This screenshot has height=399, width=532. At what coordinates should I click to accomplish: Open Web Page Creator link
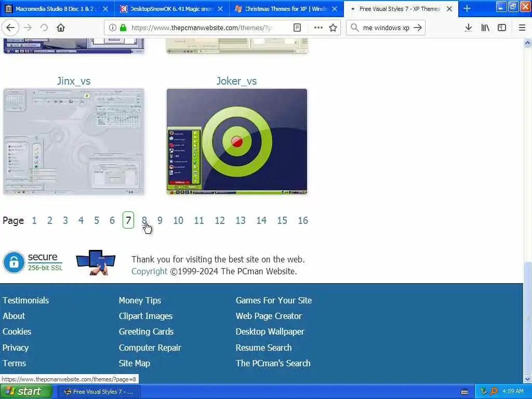point(269,316)
